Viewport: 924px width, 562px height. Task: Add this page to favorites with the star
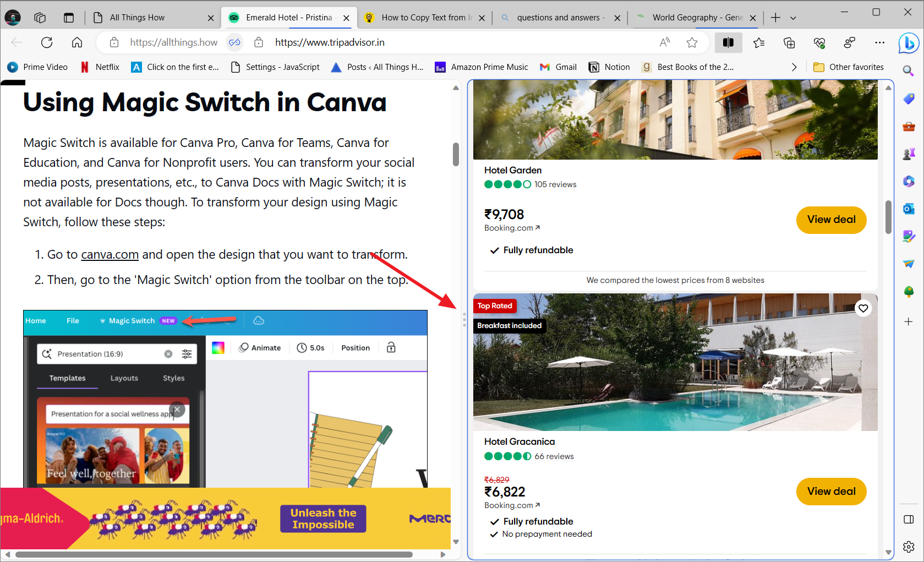point(692,42)
